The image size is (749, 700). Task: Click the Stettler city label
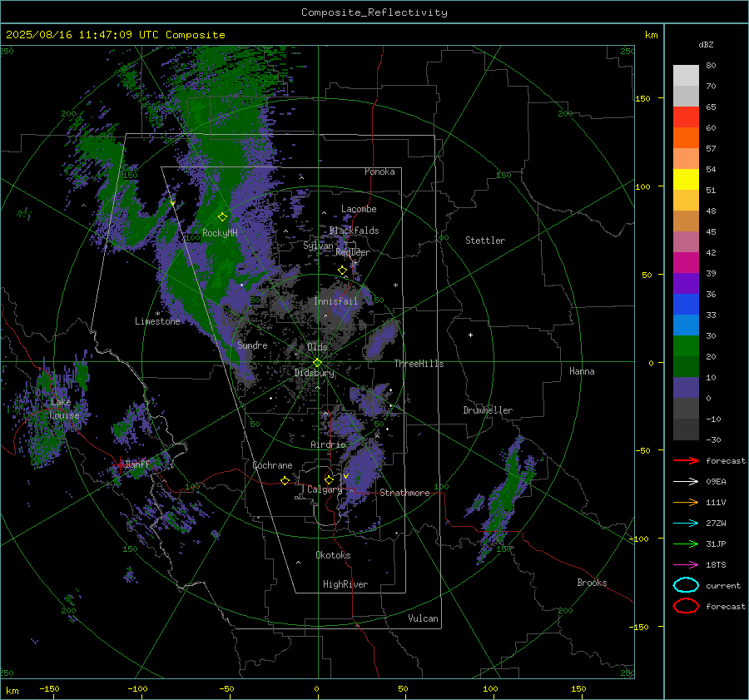coord(485,241)
